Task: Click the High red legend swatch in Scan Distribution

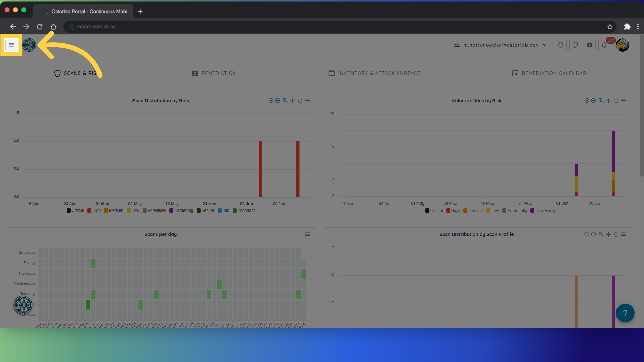Action: [x=89, y=210]
